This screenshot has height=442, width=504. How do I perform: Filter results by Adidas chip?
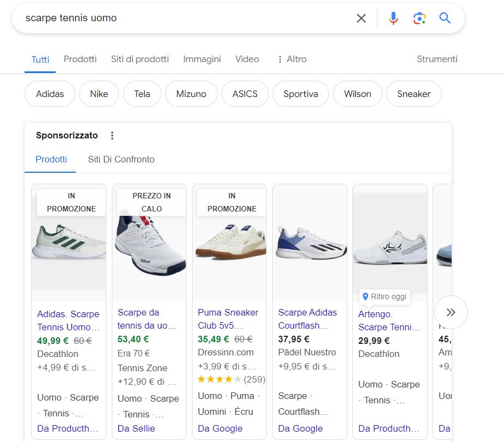50,94
